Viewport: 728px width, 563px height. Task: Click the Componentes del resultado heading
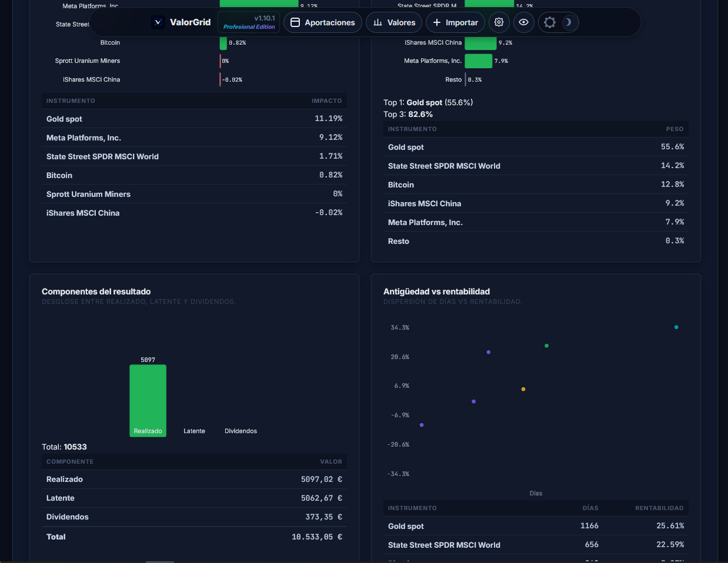[96, 291]
